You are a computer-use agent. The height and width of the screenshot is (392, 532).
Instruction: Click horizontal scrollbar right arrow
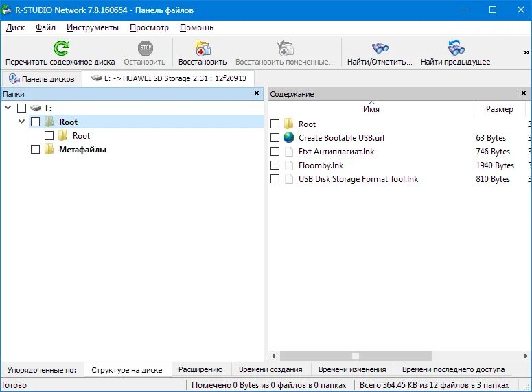pos(524,356)
